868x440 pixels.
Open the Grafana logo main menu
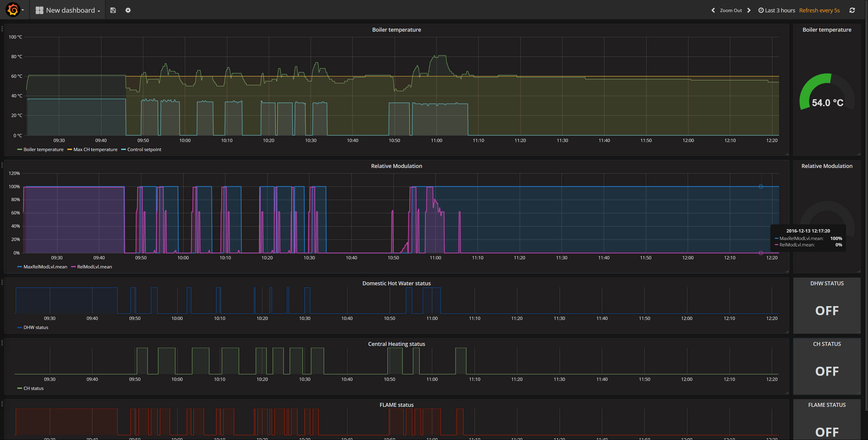14,10
